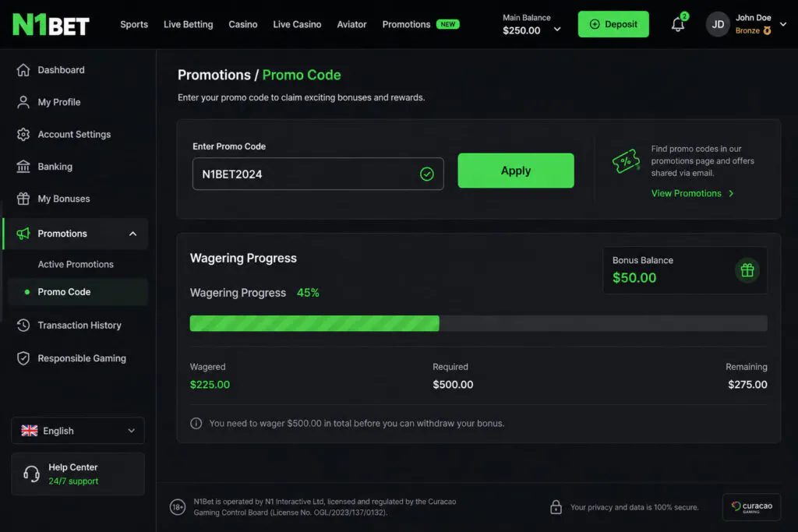The width and height of the screenshot is (798, 532).
Task: Click the N1BET logo
Action: click(51, 24)
